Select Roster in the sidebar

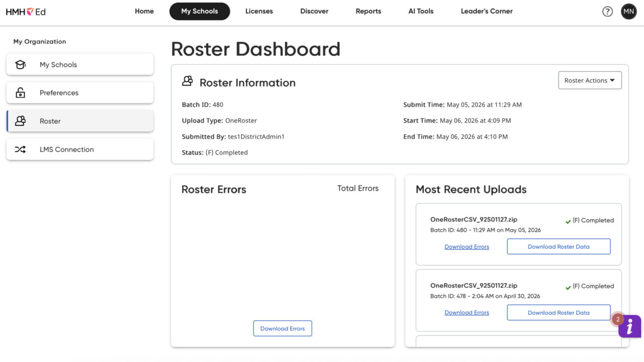(x=79, y=121)
